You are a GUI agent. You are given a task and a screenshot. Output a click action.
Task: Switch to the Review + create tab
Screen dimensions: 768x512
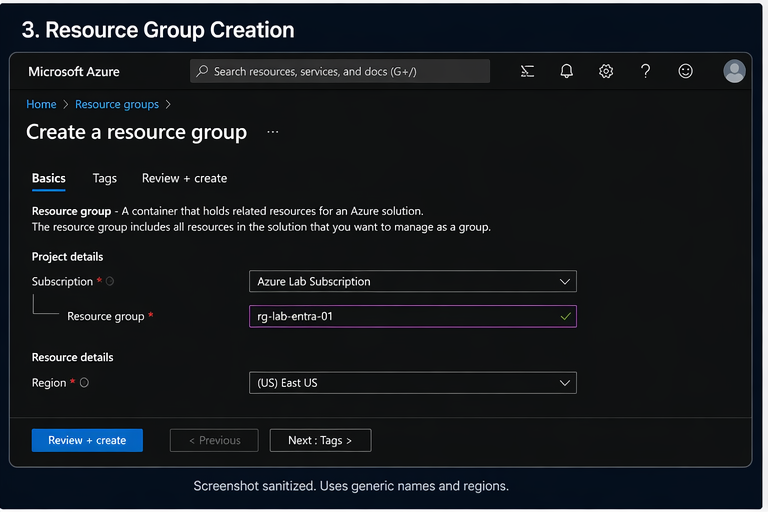(x=185, y=178)
